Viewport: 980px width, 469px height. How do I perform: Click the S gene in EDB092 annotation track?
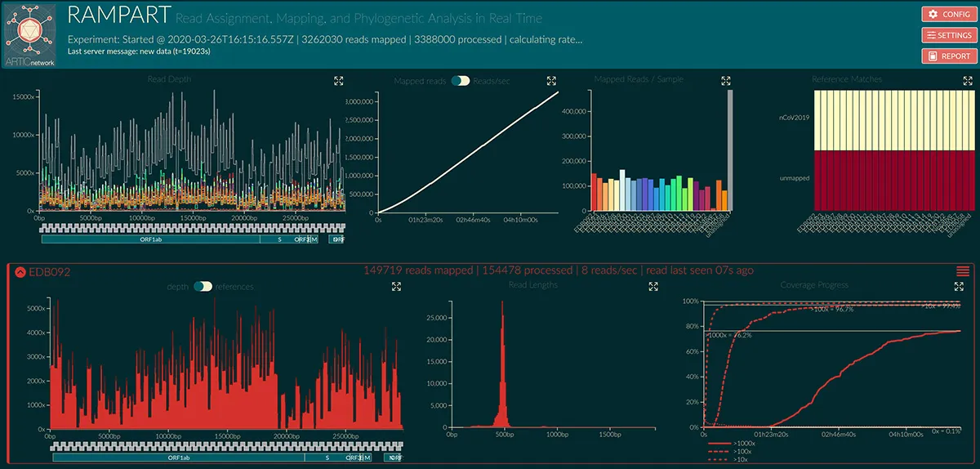327,458
